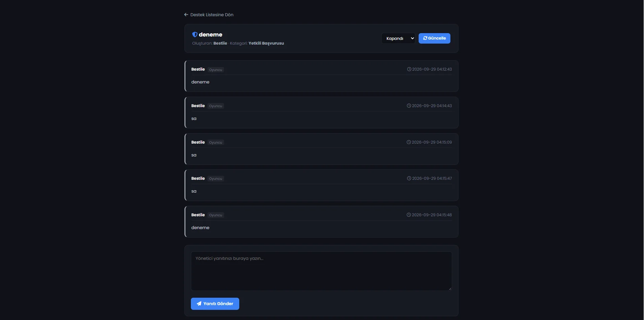The width and height of the screenshot is (644, 320).
Task: Click the clock icon for 04:15:48 message
Action: [409, 215]
